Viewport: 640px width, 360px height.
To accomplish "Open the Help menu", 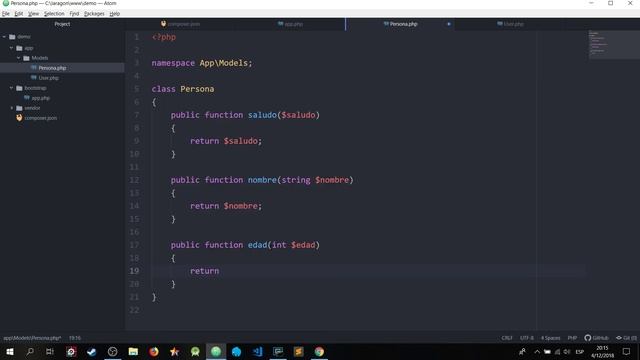I will click(115, 13).
